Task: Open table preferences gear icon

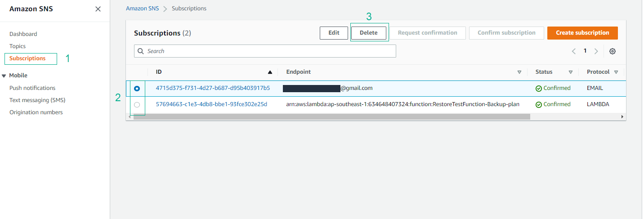Action: tap(612, 51)
